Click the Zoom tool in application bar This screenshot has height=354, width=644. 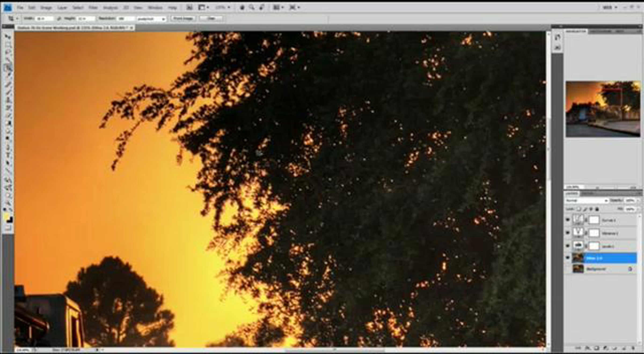pyautogui.click(x=252, y=8)
